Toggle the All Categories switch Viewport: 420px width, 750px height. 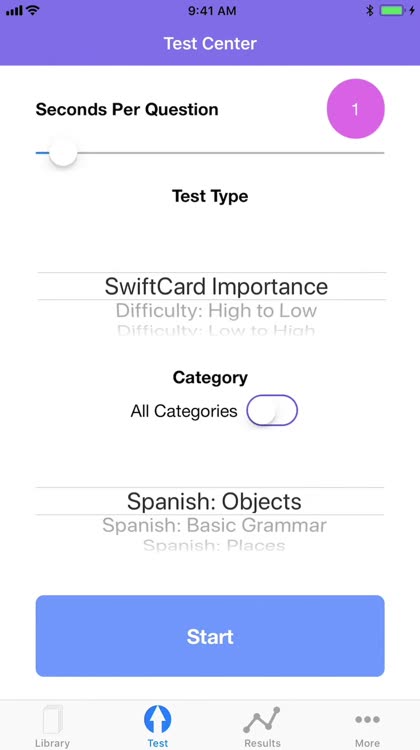click(272, 410)
